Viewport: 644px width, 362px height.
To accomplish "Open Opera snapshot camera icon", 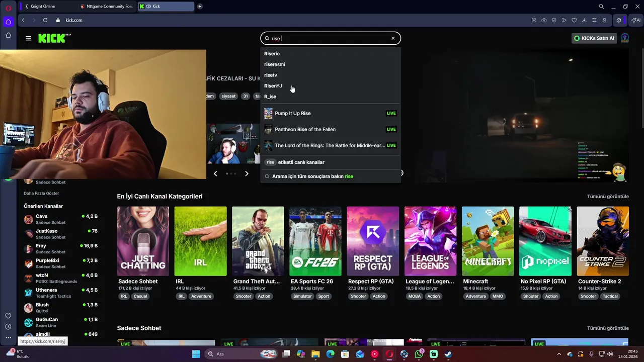I will [544, 20].
